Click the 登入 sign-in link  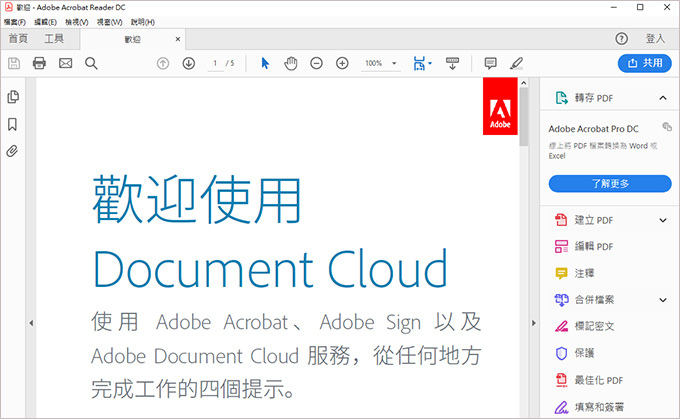(x=655, y=39)
